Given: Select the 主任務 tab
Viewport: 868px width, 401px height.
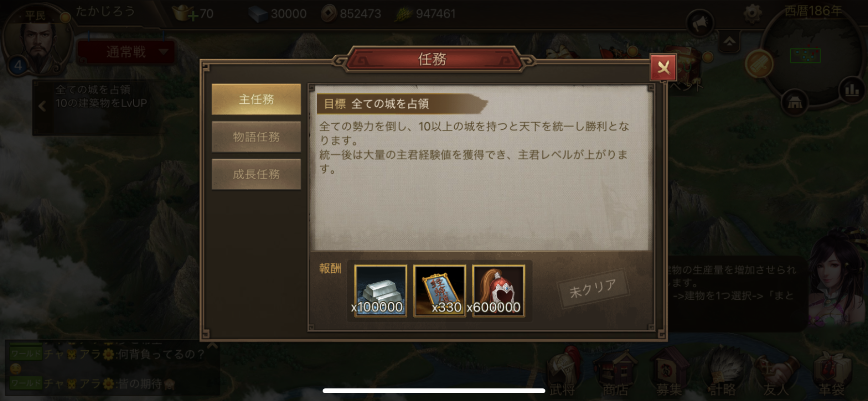Looking at the screenshot, I should pos(256,99).
